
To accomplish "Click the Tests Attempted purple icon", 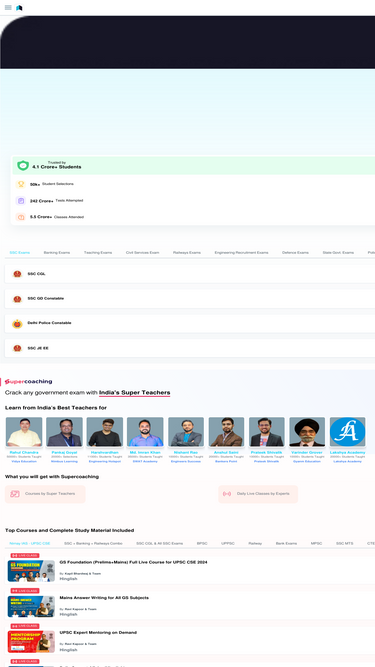I will coord(20,201).
